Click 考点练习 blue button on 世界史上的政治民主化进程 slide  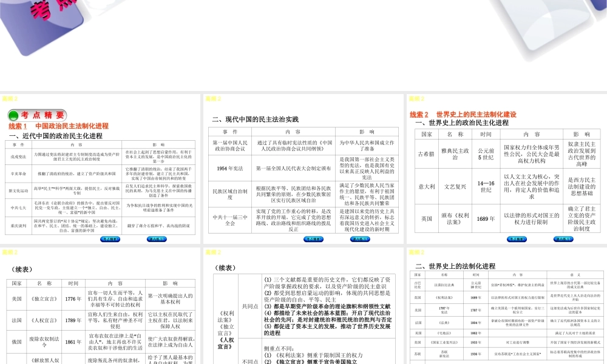[x=563, y=239]
